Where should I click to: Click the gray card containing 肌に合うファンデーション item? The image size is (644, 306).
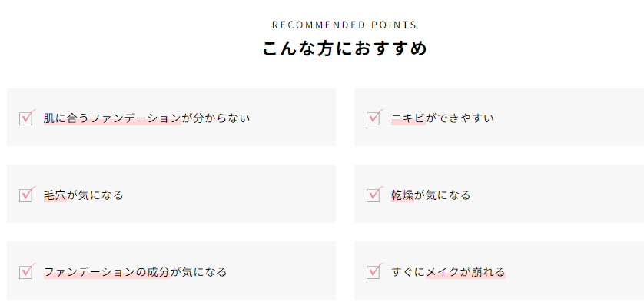[x=171, y=117]
